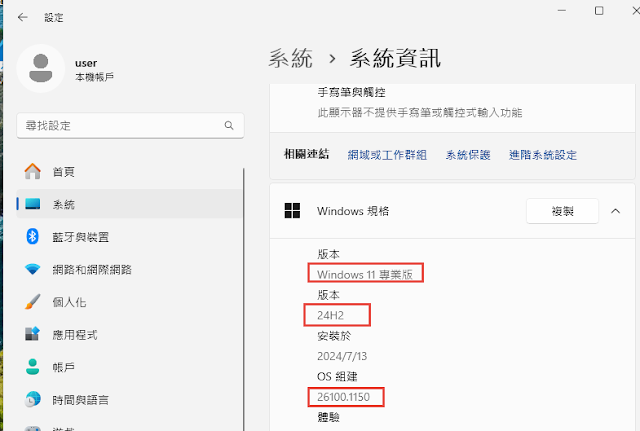640x431 pixels.
Task: Open 網路和網際網路 settings
Action: coord(130,269)
